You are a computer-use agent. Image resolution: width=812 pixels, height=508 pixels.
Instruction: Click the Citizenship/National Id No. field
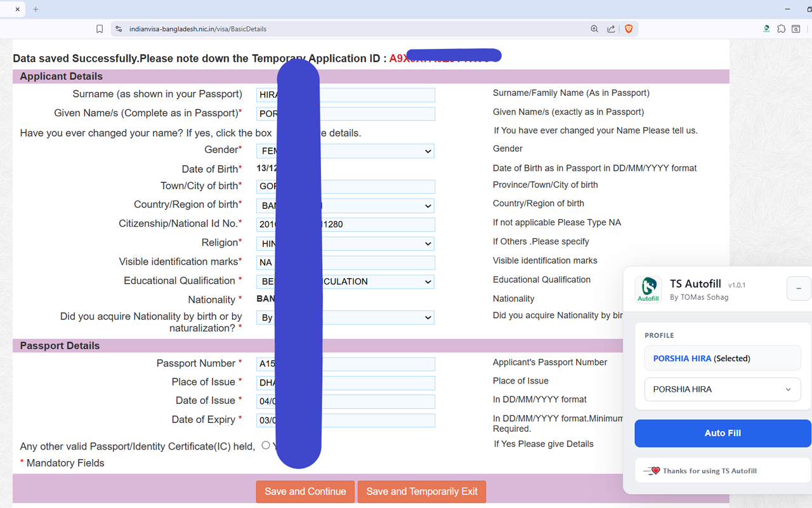tap(346, 224)
